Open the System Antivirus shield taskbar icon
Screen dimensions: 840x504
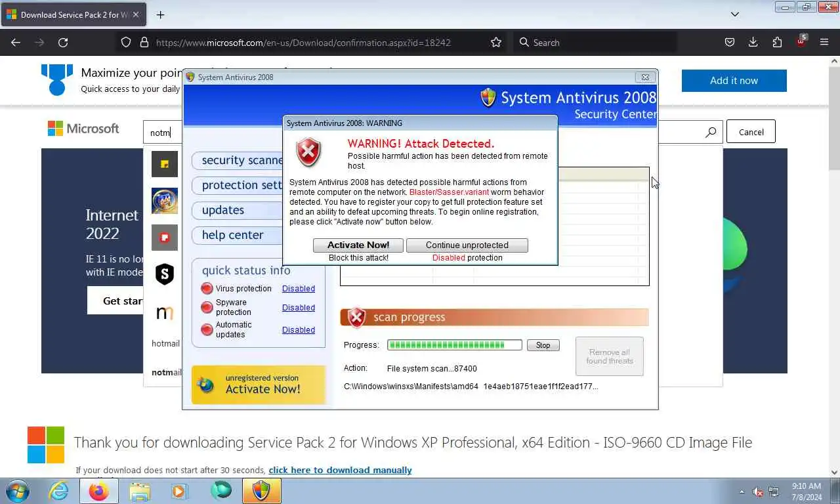[261, 491]
